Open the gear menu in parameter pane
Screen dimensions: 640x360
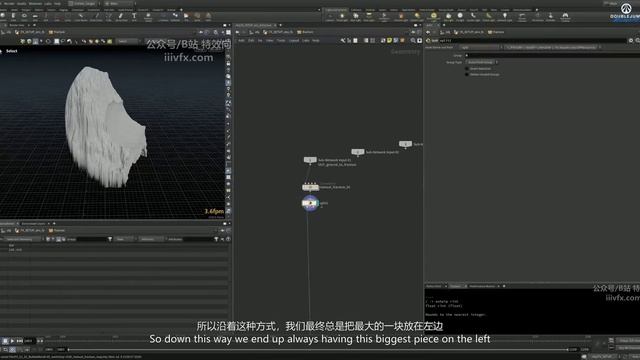[631, 40]
